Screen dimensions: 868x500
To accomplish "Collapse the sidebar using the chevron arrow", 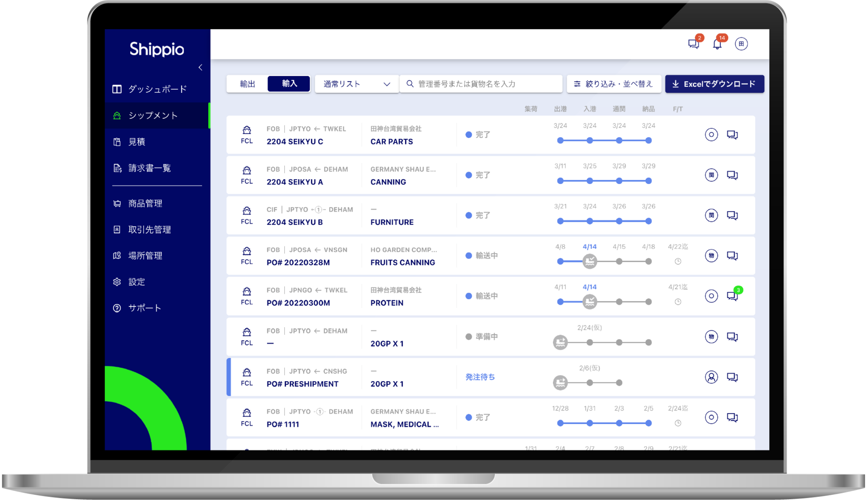I will pyautogui.click(x=200, y=67).
